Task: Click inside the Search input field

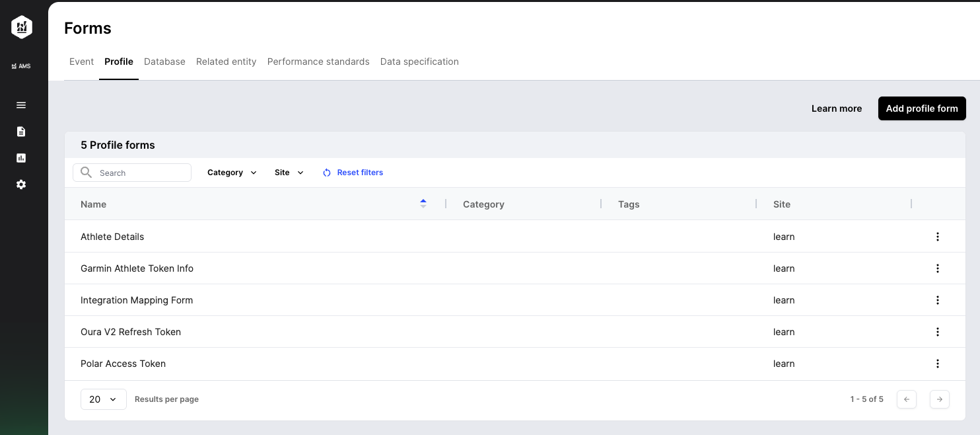Action: pos(132,172)
